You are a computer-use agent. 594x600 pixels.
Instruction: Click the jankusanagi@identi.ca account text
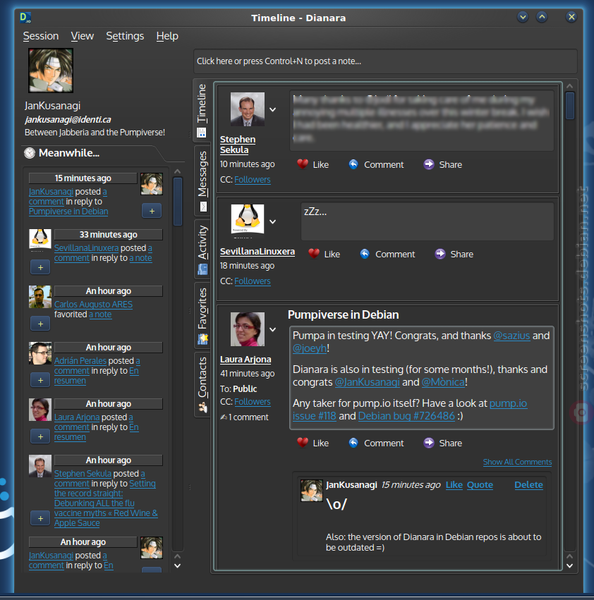coord(68,120)
